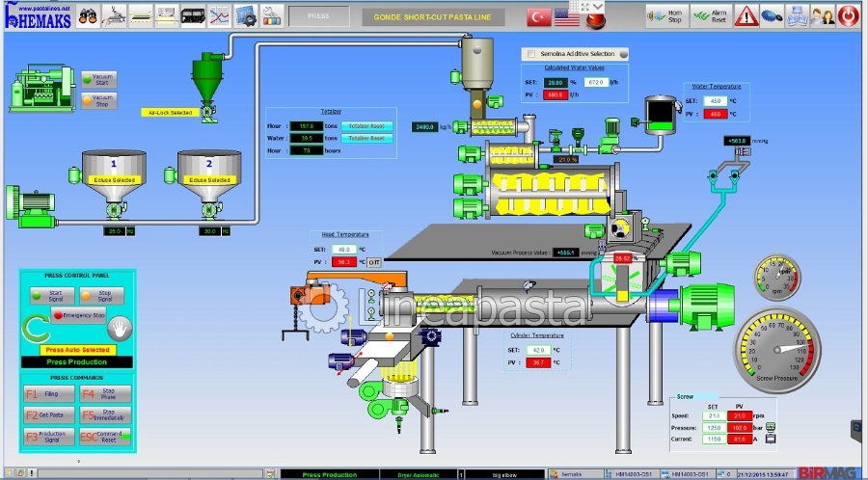Switch language using the US flag
This screenshot has height=480, width=868.
point(567,16)
